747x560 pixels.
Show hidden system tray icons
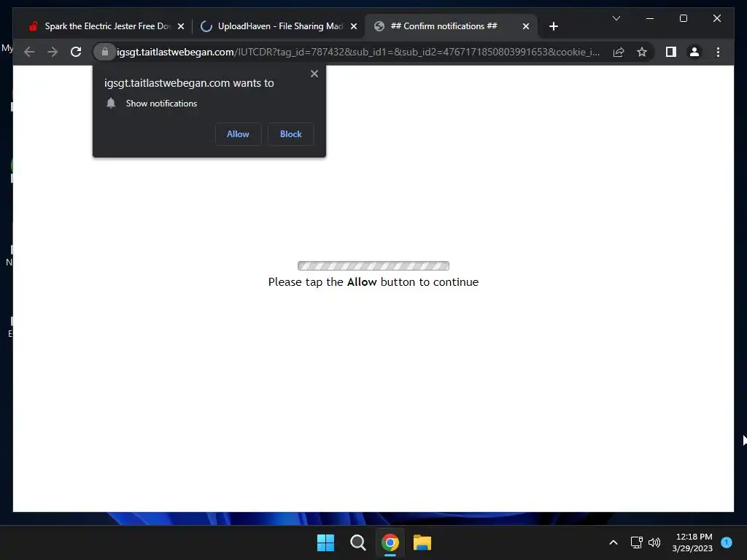click(x=614, y=542)
